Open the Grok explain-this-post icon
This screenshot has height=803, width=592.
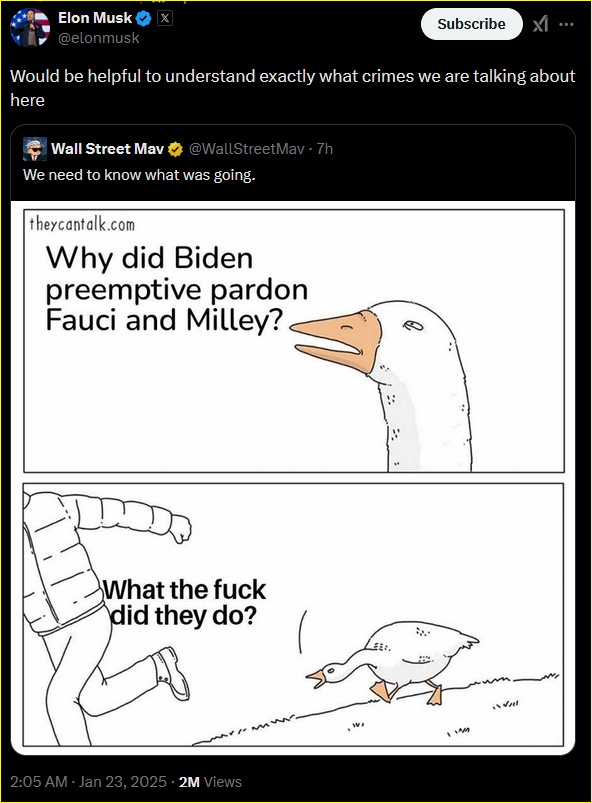tap(540, 24)
